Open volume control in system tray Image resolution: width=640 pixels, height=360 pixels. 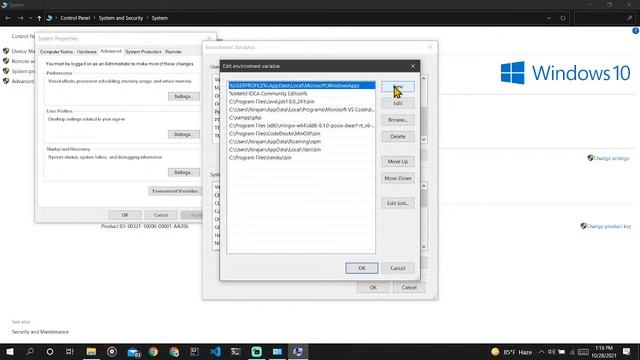(551, 352)
